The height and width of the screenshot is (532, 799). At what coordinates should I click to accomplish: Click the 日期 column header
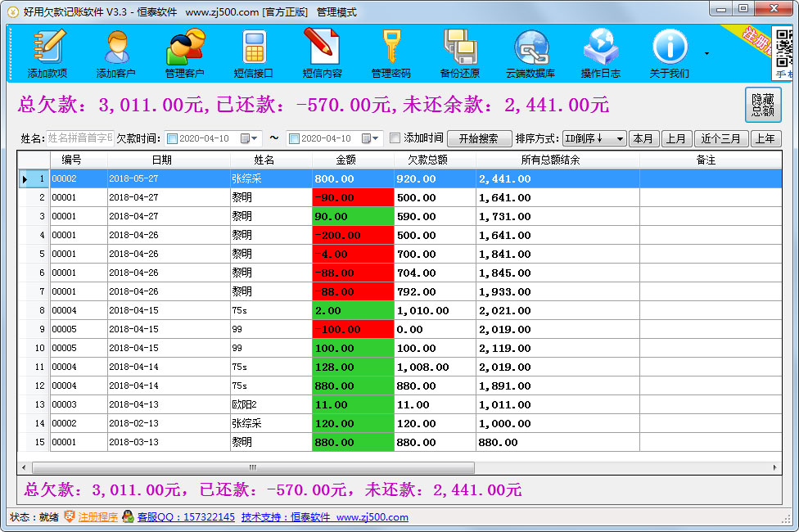pyautogui.click(x=161, y=160)
